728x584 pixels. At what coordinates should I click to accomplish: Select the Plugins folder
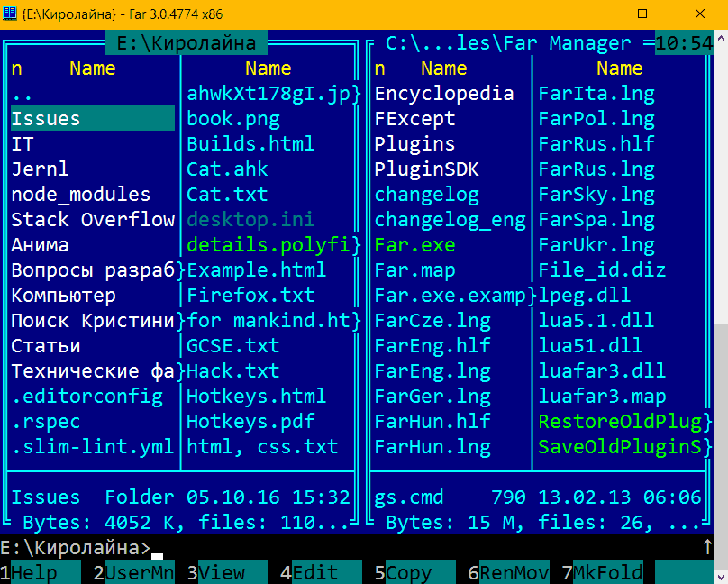415,144
